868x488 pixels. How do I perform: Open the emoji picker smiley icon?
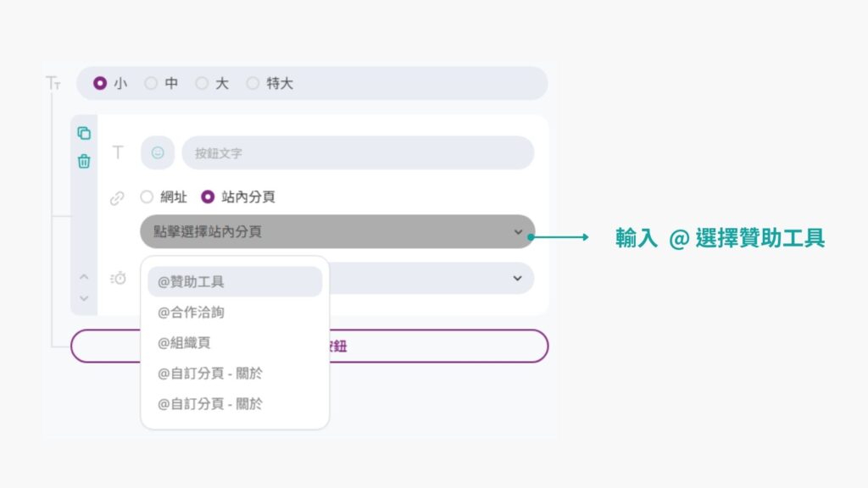158,152
